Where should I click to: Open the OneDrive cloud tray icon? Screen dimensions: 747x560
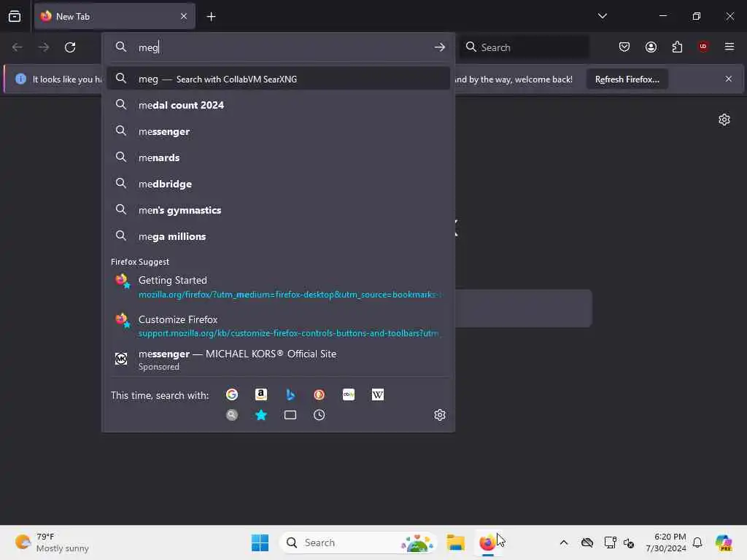[587, 542]
